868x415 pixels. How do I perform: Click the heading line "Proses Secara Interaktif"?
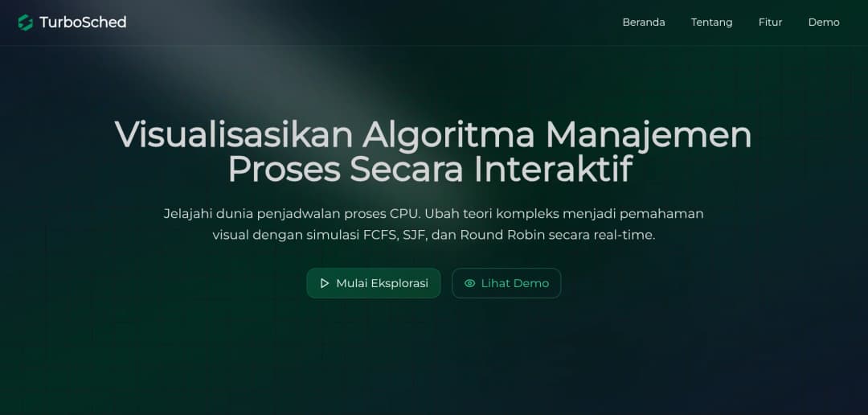tap(430, 170)
